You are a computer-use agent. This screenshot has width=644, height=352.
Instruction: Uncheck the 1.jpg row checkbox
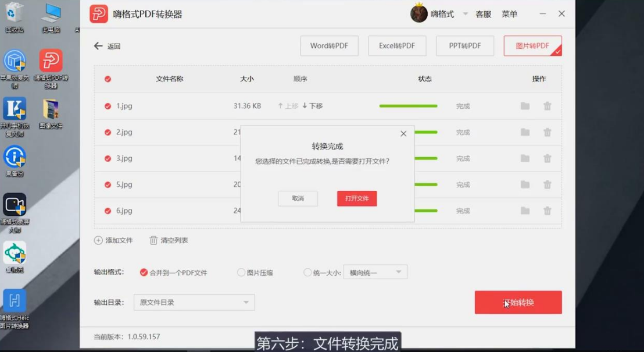(x=108, y=106)
